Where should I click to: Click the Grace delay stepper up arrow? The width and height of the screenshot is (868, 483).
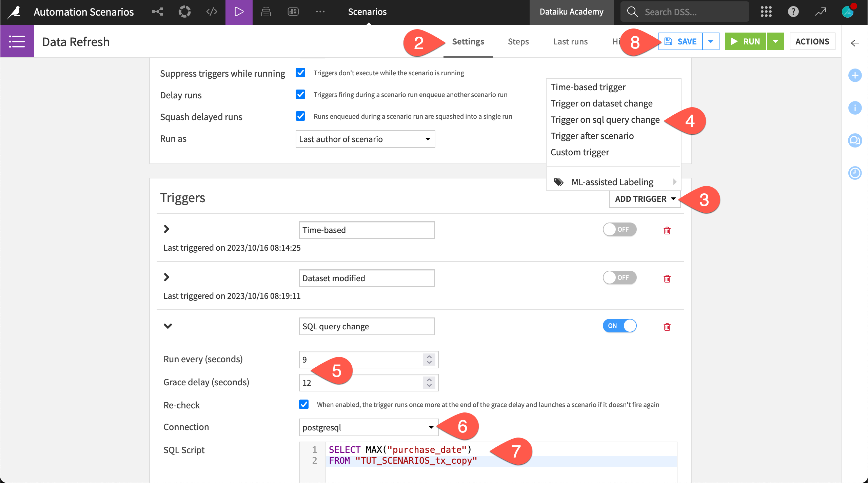tap(430, 380)
